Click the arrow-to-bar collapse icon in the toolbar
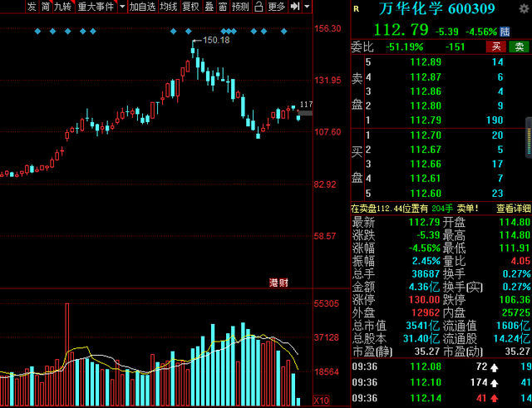The image size is (532, 408). point(295,6)
